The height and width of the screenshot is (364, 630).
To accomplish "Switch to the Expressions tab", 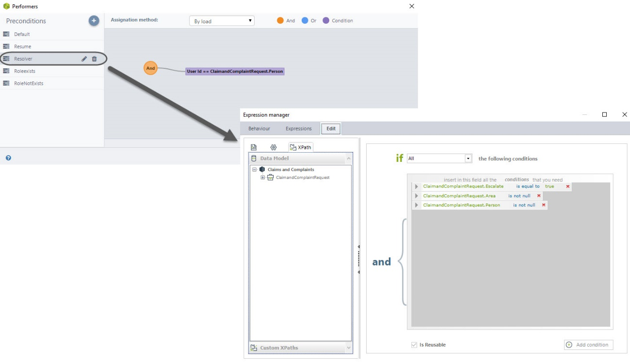I will 298,128.
